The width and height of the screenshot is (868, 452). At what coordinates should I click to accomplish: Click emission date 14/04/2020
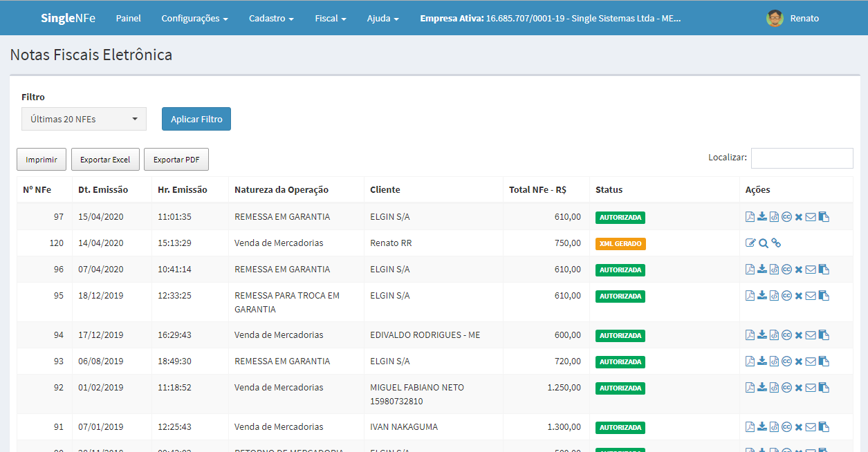tap(101, 243)
